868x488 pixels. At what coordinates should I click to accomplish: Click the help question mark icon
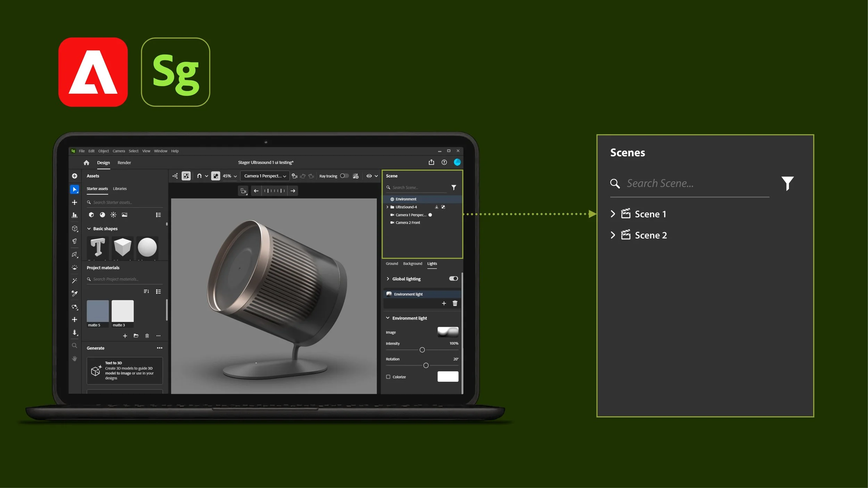click(444, 162)
